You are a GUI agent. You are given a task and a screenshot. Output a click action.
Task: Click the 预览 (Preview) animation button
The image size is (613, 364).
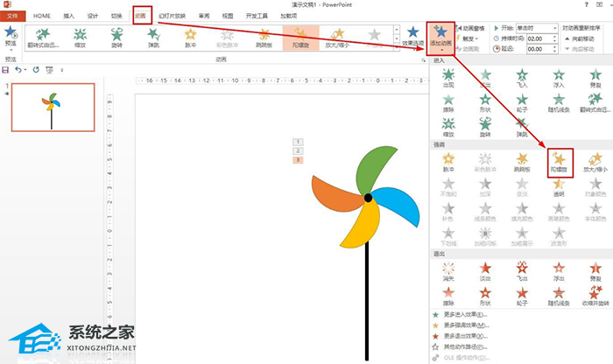point(11,38)
